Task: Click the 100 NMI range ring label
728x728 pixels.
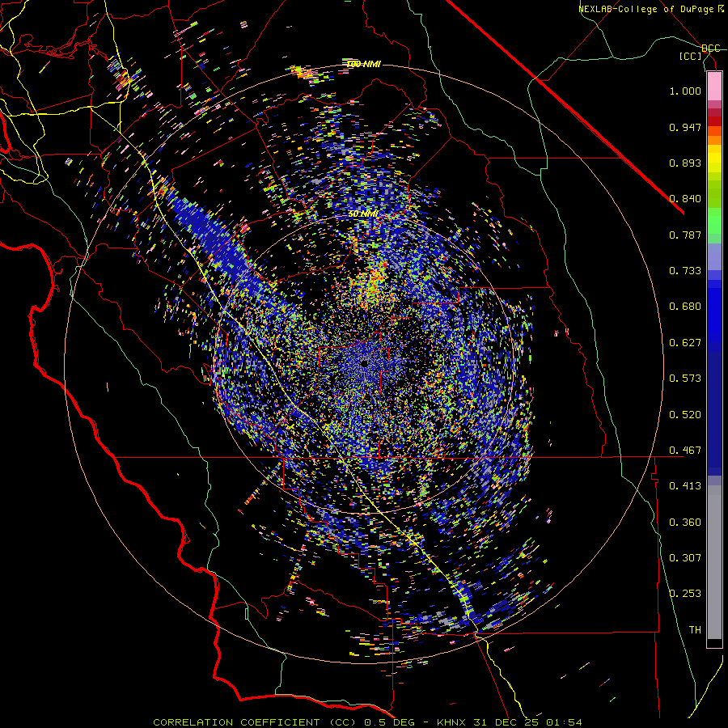Action: pyautogui.click(x=363, y=64)
